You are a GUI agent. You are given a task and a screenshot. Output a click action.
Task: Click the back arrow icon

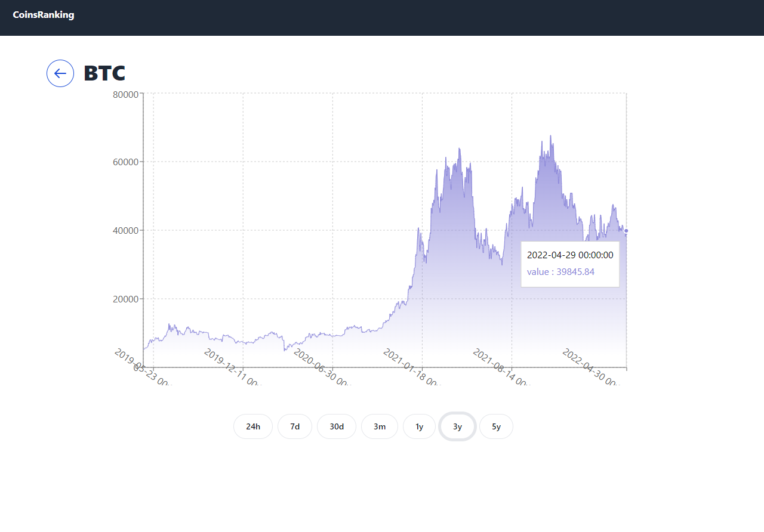point(60,73)
